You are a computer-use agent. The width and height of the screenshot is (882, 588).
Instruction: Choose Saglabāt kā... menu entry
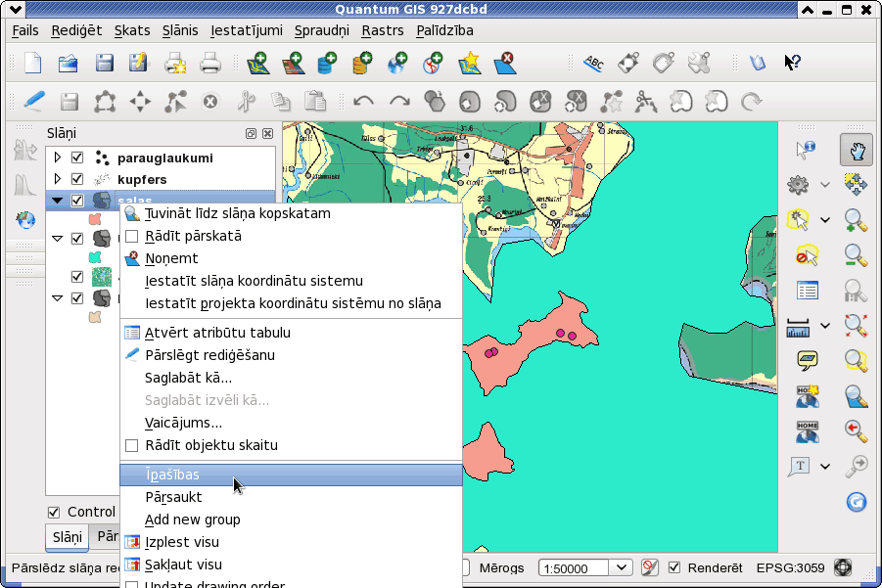(291, 378)
